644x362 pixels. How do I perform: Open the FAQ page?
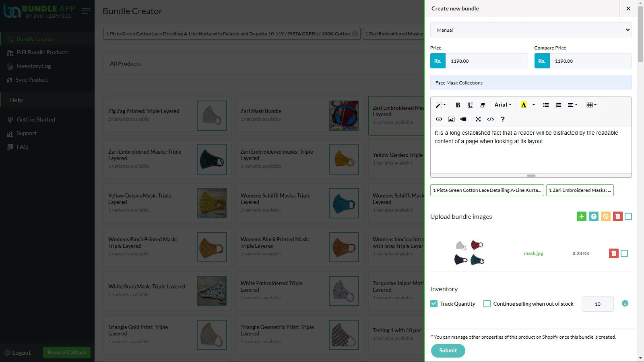[22, 147]
